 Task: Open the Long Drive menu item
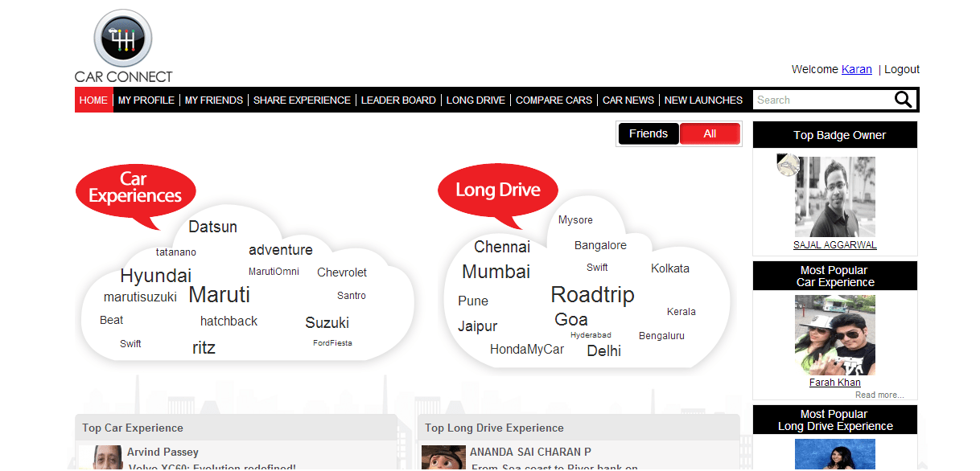[476, 100]
